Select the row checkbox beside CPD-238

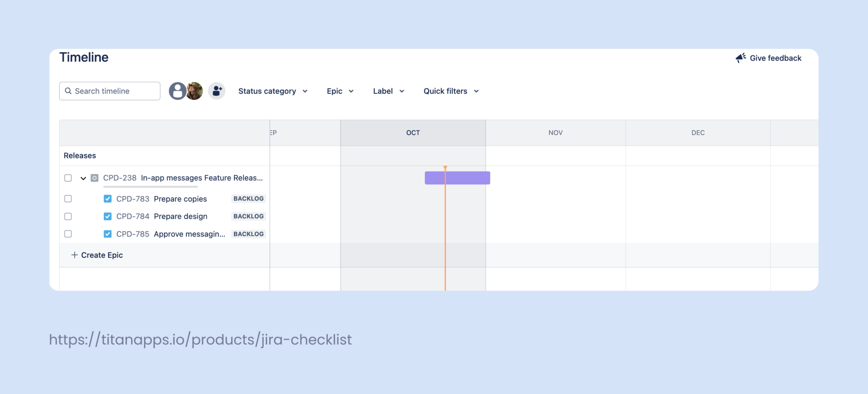click(68, 178)
